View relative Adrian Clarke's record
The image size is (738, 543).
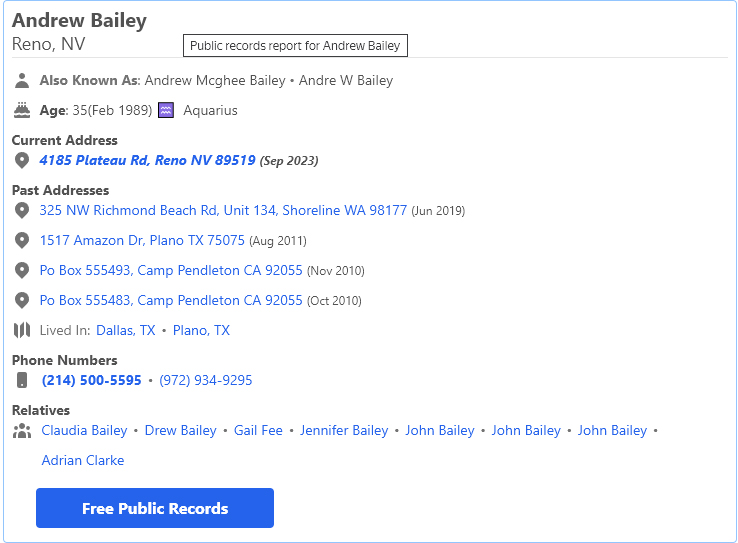click(x=83, y=460)
